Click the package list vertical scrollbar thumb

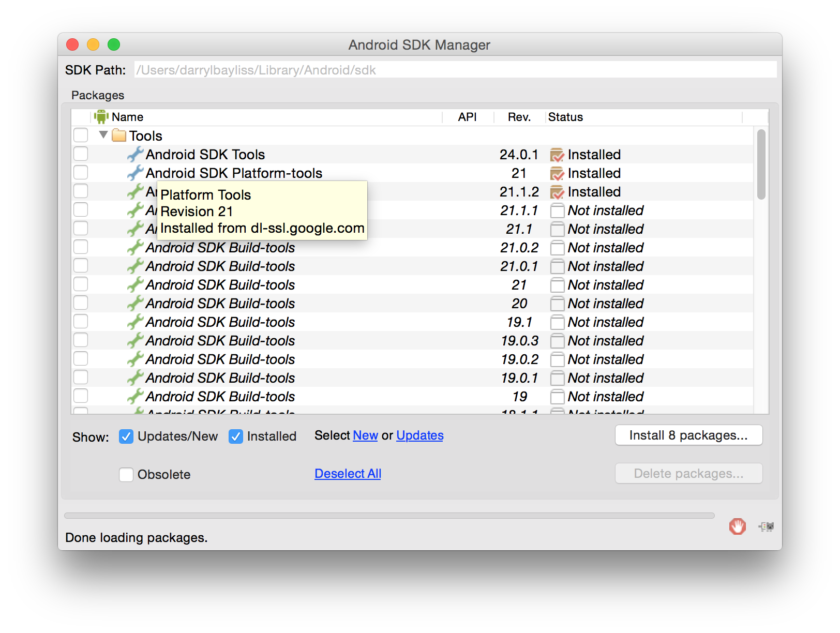(x=761, y=164)
